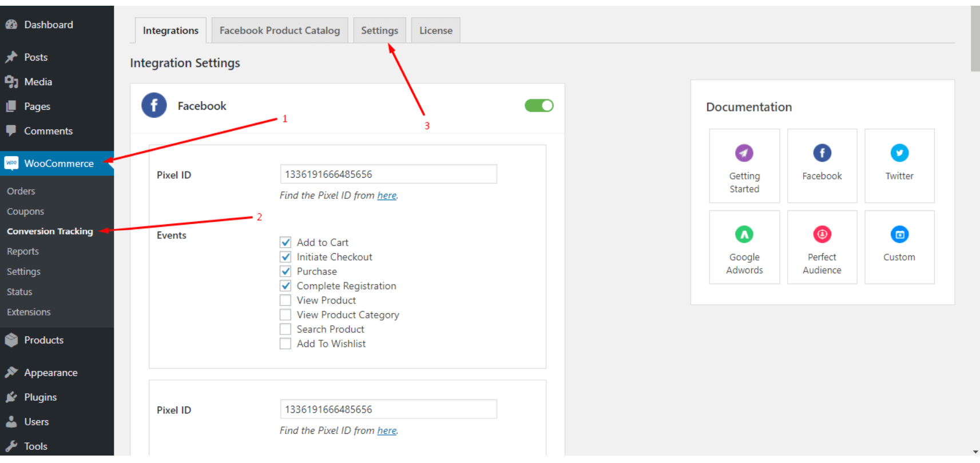Click the Twitter documentation icon

[899, 153]
